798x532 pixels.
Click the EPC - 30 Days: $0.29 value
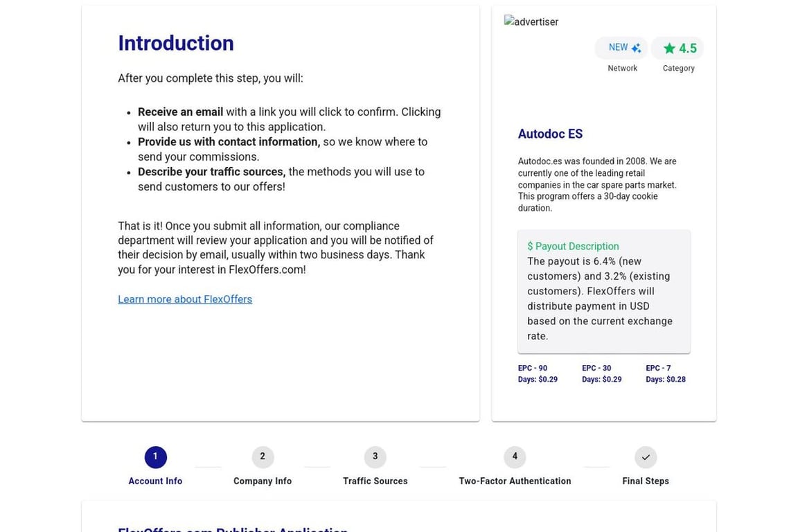point(601,373)
